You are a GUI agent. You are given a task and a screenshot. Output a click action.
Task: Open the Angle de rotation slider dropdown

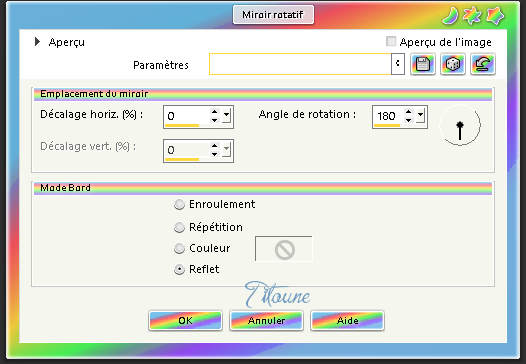tap(420, 116)
